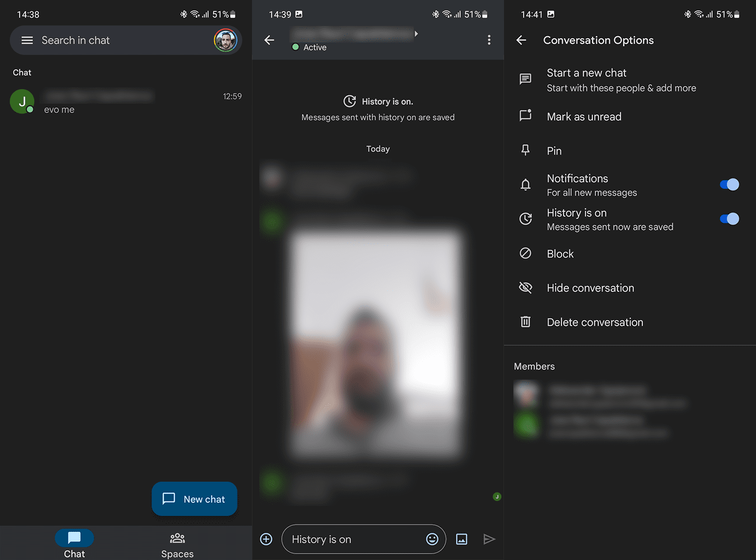The image size is (756, 560).
Task: Tap the crossed-out eye icon
Action: coord(525,287)
